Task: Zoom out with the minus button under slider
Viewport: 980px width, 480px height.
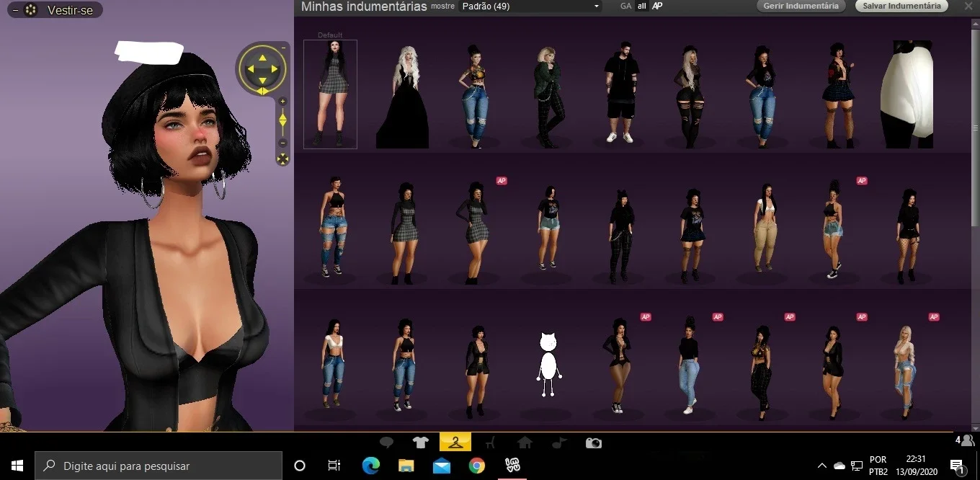Action: click(282, 142)
